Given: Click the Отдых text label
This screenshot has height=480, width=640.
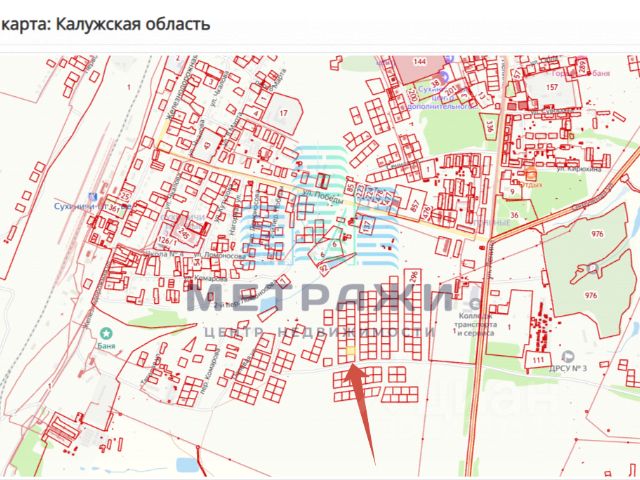Looking at the screenshot, I should (x=531, y=184).
